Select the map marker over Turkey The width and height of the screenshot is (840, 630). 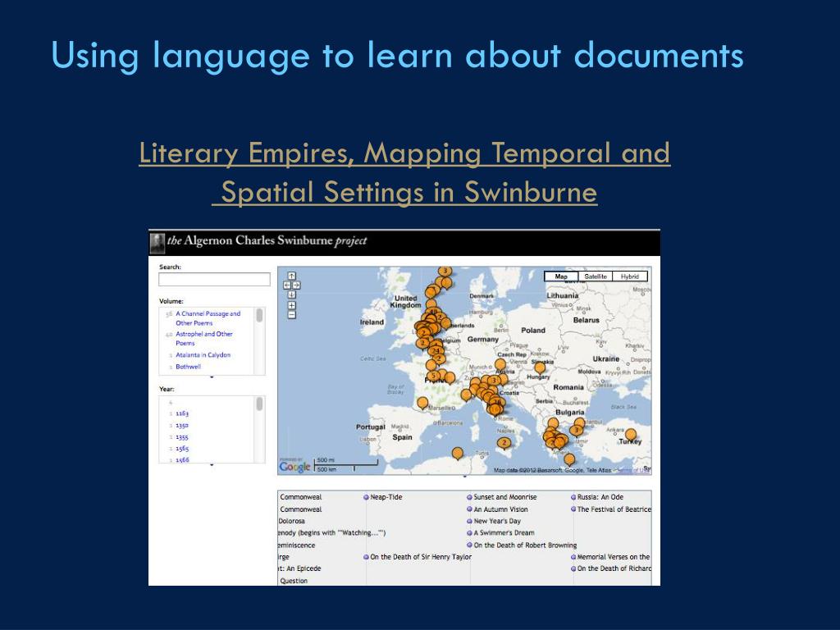click(x=631, y=435)
